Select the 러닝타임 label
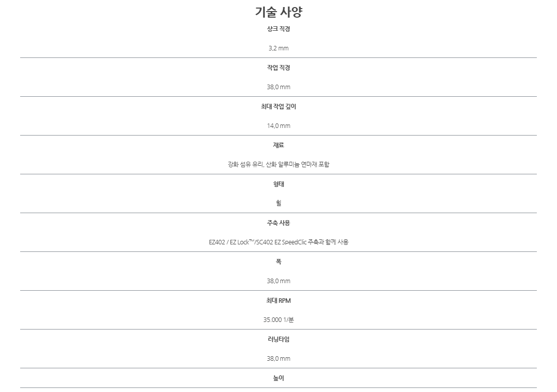 coord(278,340)
